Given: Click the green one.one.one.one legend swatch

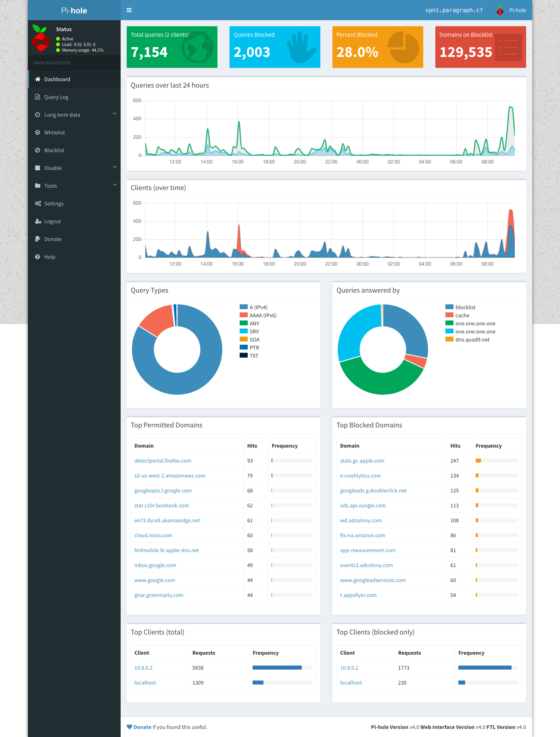Looking at the screenshot, I should (449, 323).
